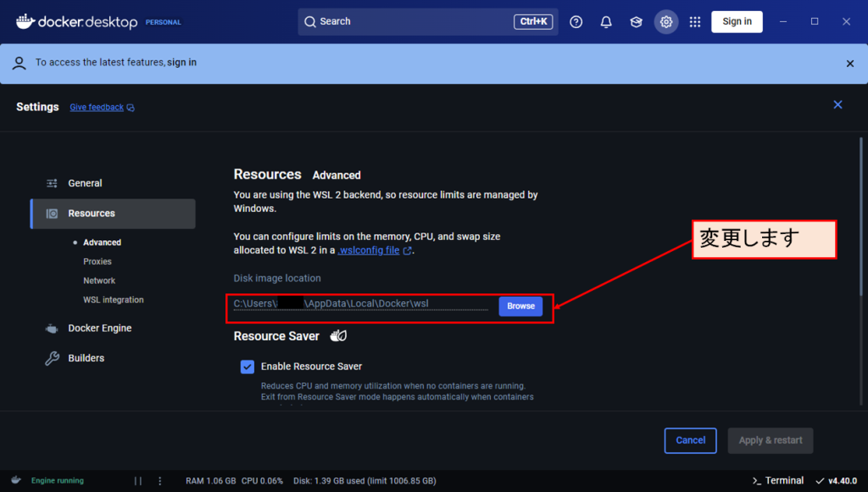868x492 pixels.
Task: Open the .wslconfig file link
Action: click(369, 250)
